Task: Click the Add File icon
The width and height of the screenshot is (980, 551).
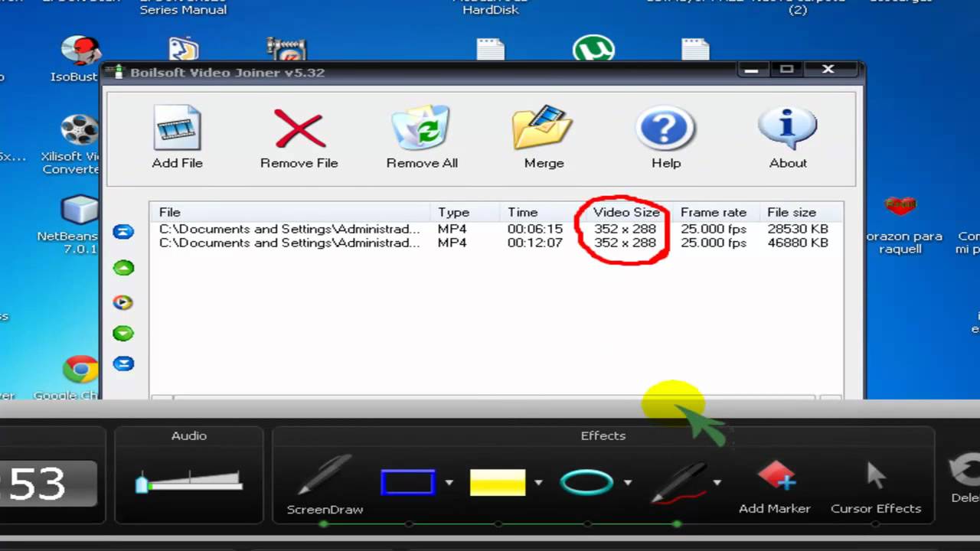Action: click(x=177, y=128)
